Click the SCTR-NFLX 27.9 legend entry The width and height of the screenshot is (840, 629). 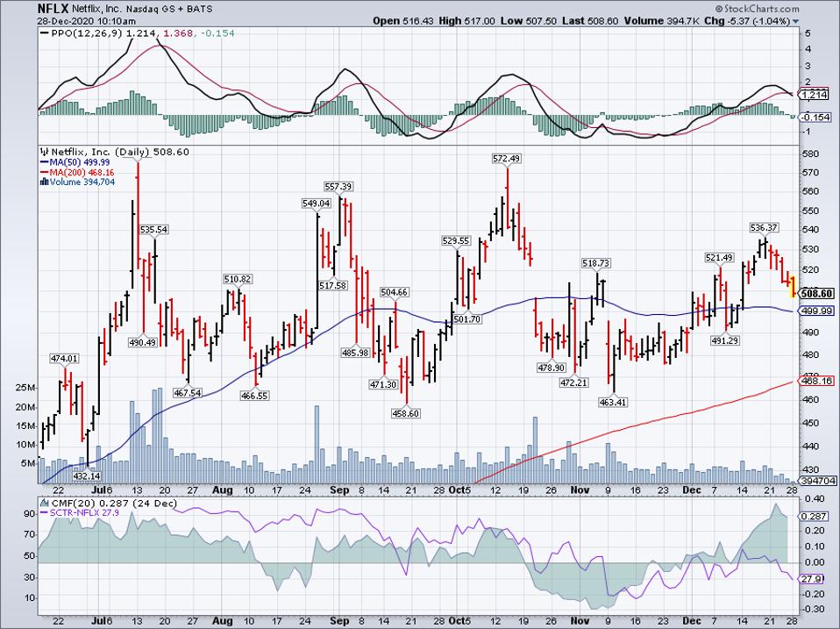(80, 513)
